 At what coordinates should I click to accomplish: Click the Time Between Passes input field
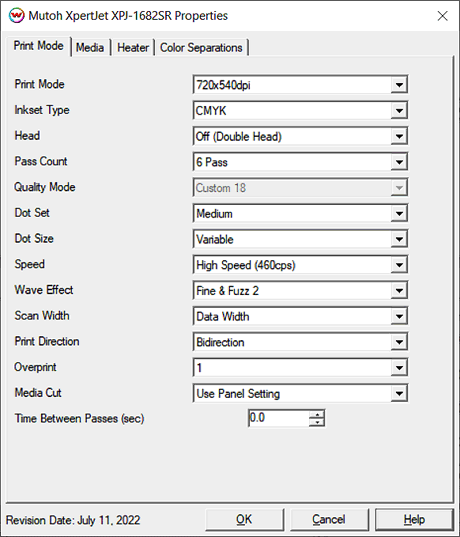coord(279,418)
